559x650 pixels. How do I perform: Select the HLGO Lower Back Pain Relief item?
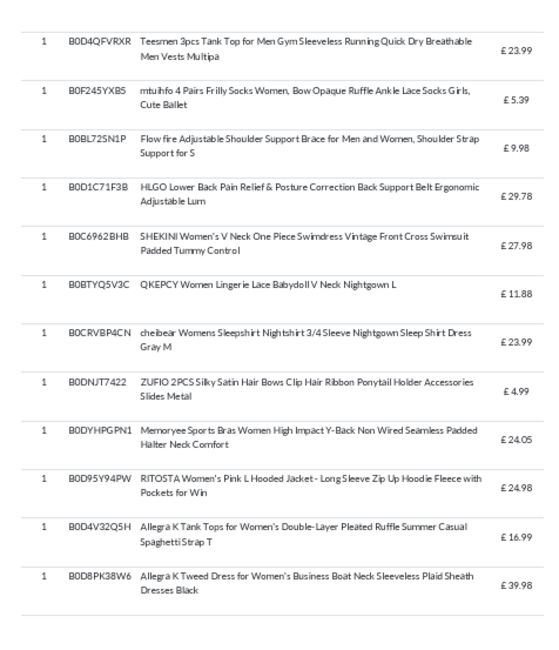310,194
